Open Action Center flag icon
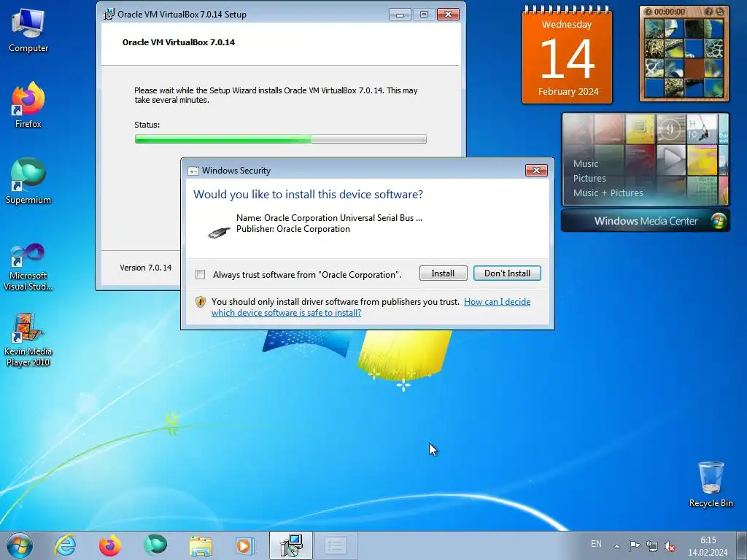This screenshot has width=747, height=560. click(x=634, y=545)
